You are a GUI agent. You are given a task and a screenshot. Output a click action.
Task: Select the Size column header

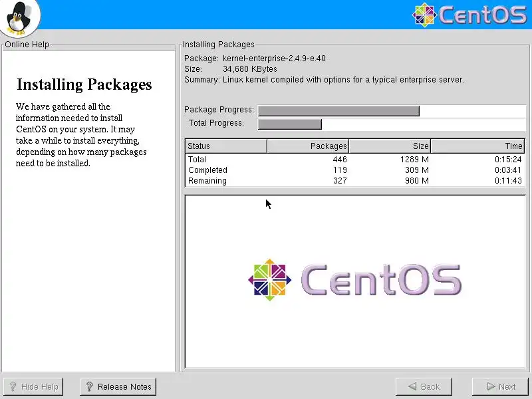pos(390,146)
